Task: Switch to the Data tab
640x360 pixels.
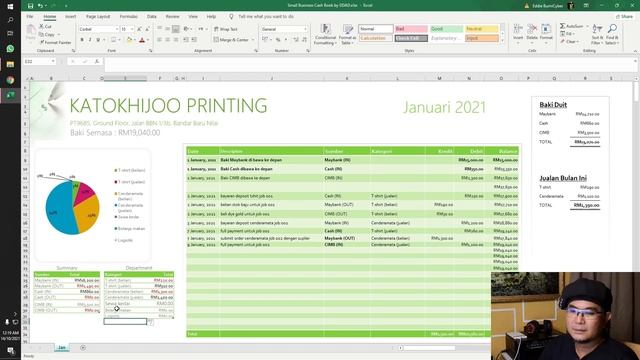Action: [152, 17]
